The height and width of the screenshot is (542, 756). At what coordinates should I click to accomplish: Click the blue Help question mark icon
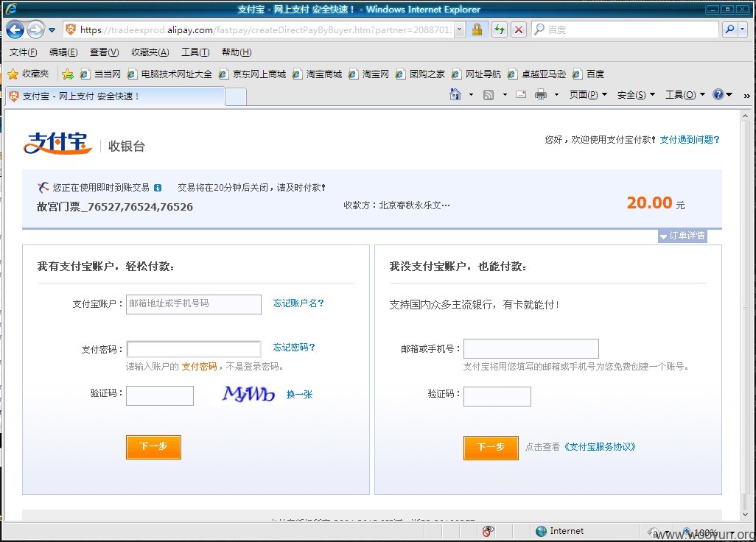[718, 94]
